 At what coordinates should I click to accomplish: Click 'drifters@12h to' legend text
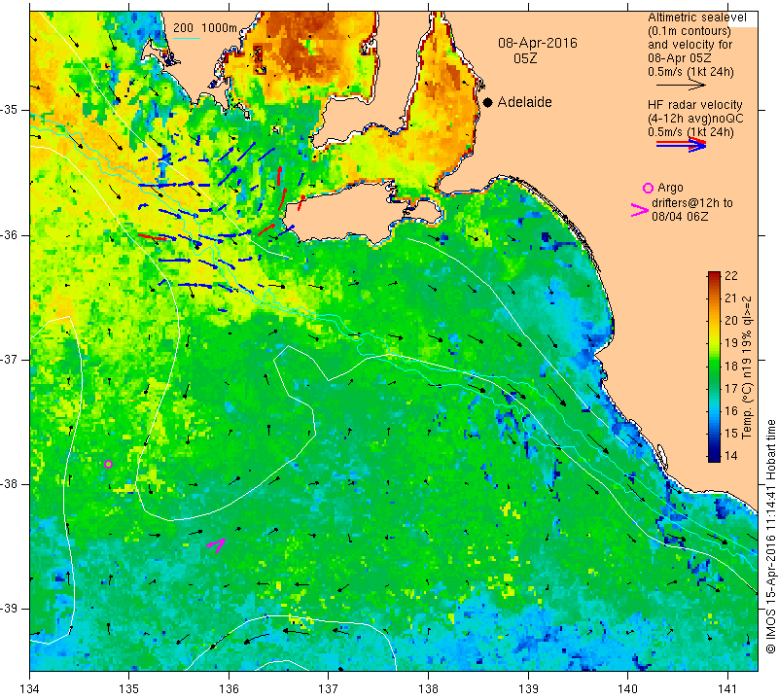691,203
